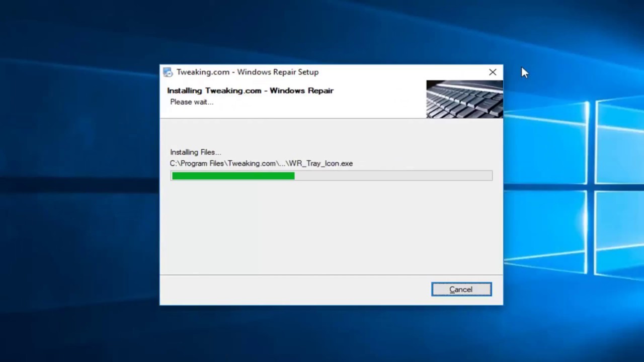Click the green installation progress bar

point(332,175)
